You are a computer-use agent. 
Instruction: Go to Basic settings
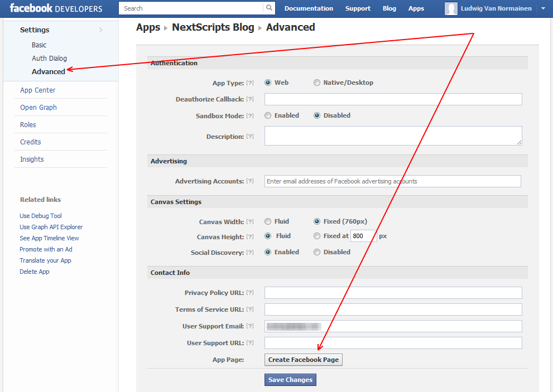coord(39,45)
